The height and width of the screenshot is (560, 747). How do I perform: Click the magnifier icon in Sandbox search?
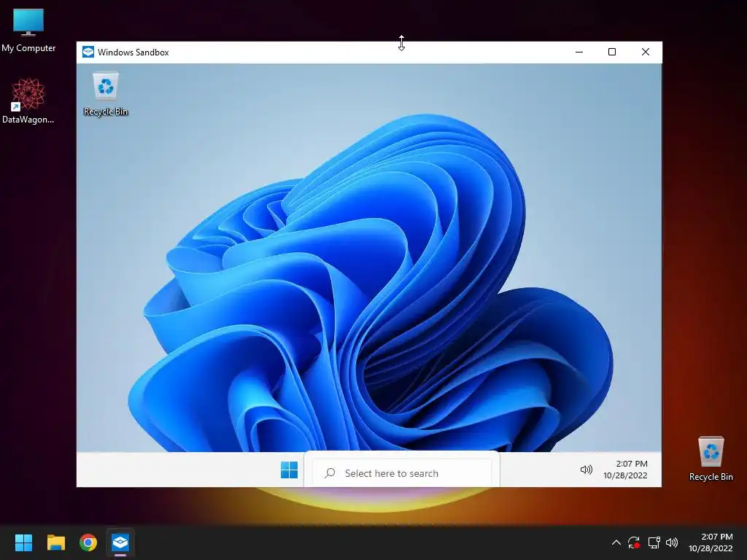tap(330, 472)
